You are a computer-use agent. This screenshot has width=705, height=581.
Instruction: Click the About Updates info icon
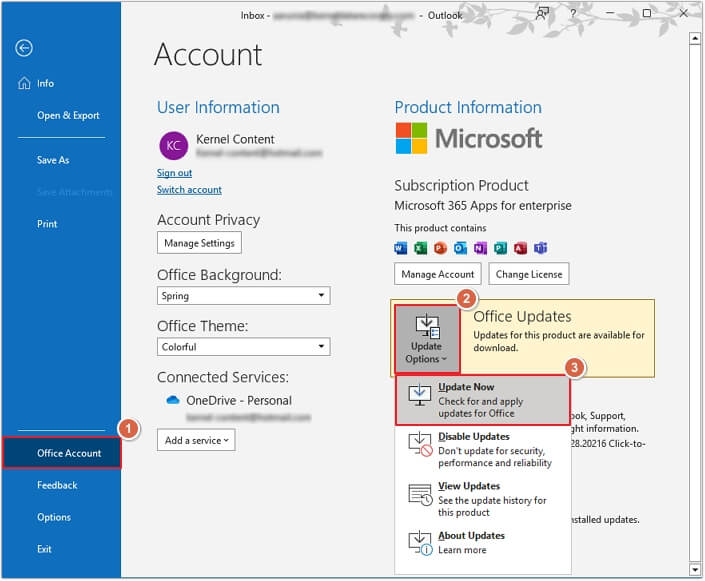420,543
